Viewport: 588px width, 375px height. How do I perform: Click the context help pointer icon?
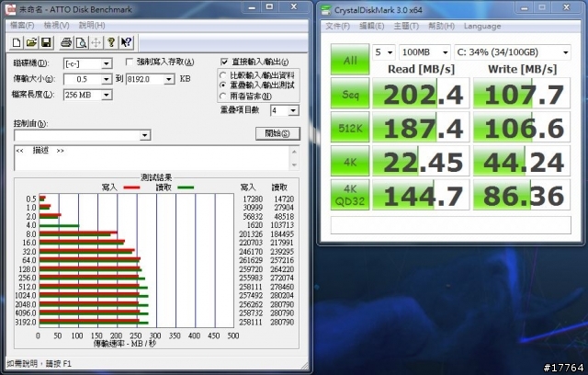coord(126,42)
